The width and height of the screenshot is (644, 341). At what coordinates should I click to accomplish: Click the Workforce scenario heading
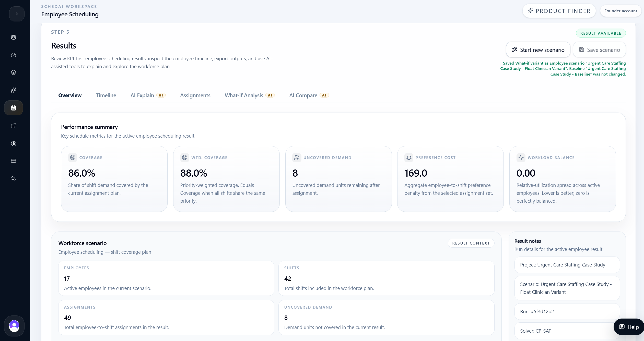click(x=83, y=243)
